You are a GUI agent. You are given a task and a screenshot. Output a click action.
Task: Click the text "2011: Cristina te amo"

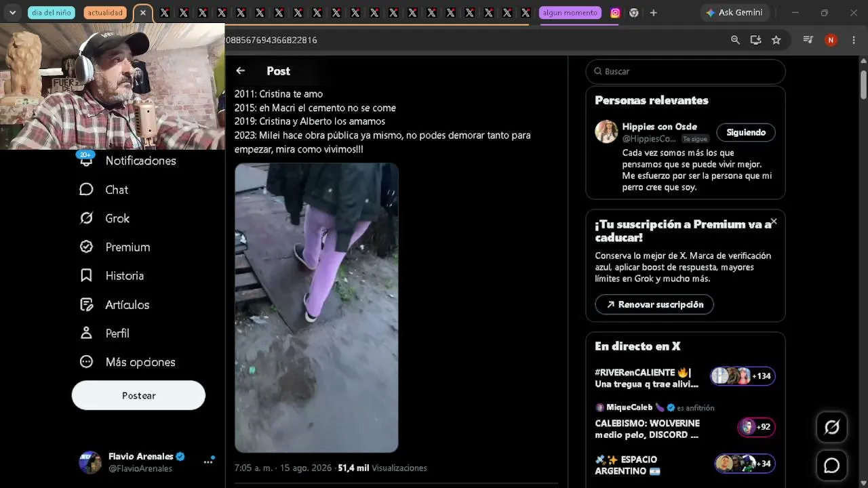[x=279, y=94]
